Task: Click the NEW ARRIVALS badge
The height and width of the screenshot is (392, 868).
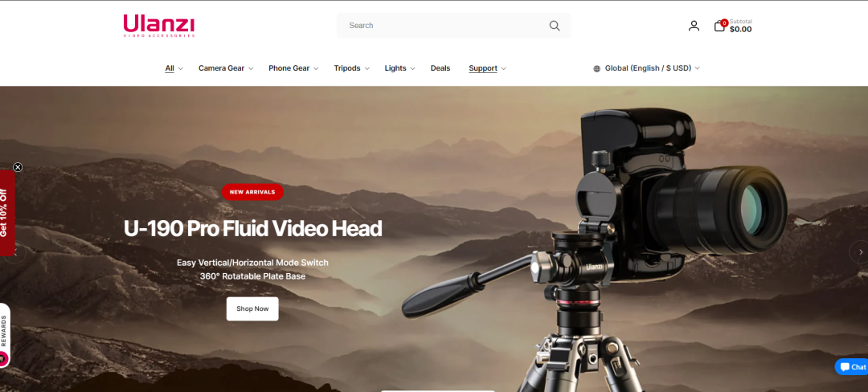Action: [x=252, y=192]
